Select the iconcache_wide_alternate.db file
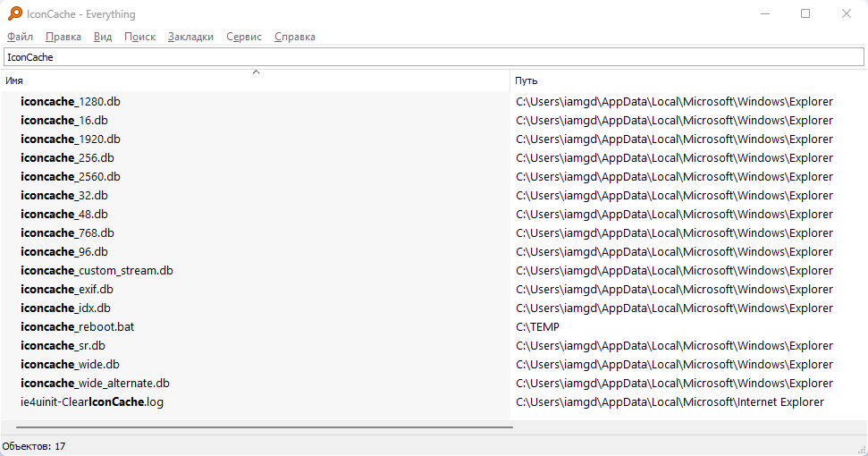 95,384
